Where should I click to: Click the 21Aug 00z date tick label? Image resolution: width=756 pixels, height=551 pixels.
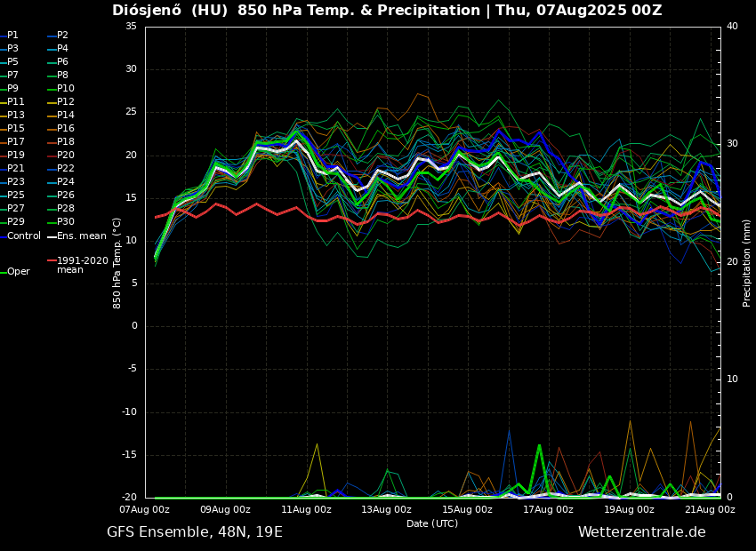710,510
